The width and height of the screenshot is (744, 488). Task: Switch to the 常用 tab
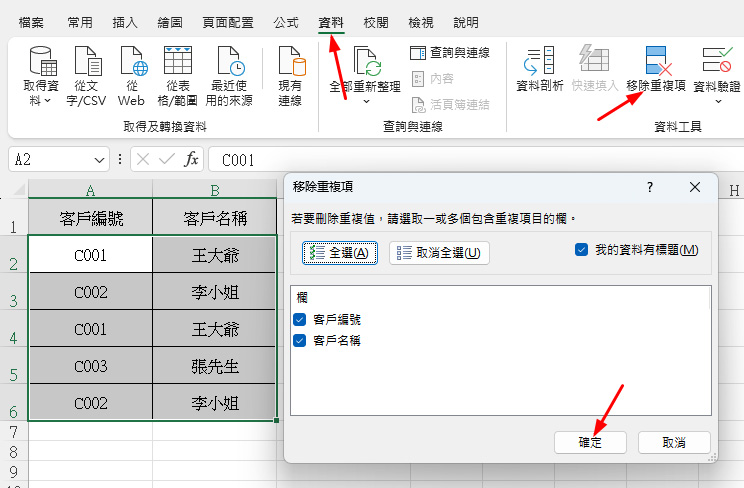[80, 22]
